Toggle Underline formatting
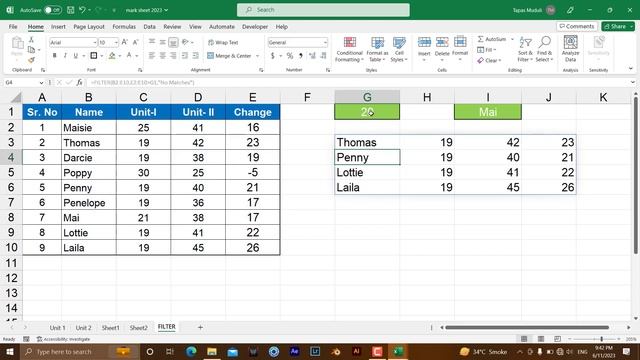This screenshot has width=640, height=360. coord(76,56)
